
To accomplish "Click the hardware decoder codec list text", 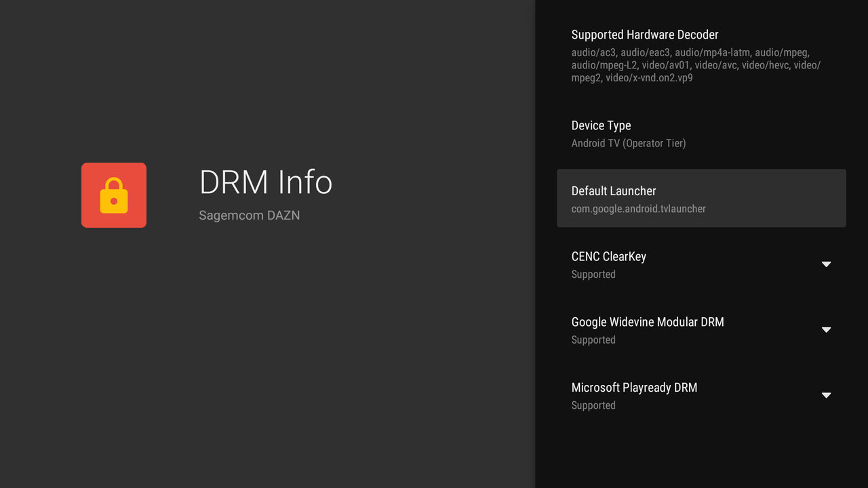I will [696, 65].
